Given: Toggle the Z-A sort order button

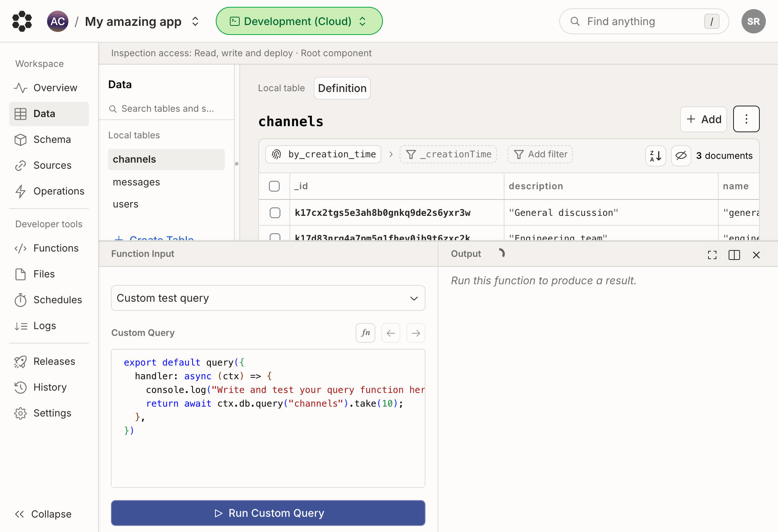Looking at the screenshot, I should click(x=656, y=156).
